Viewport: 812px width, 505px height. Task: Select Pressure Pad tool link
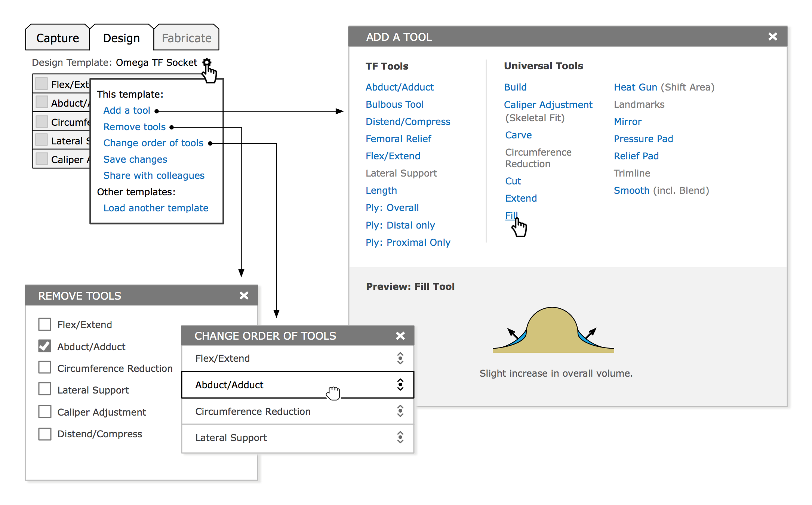(x=643, y=139)
